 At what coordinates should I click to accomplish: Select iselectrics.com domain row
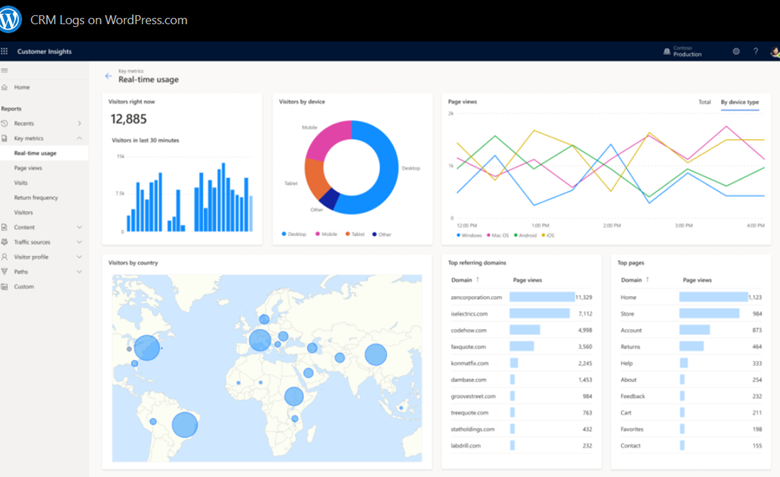click(521, 313)
